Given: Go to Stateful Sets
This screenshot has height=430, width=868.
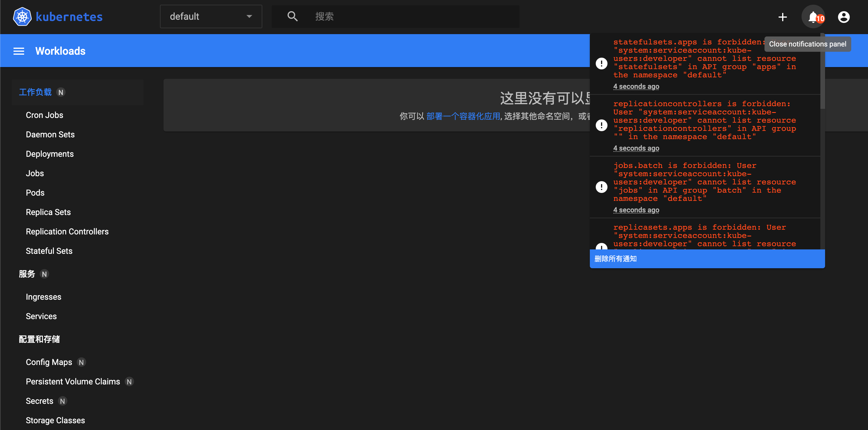Looking at the screenshot, I should [49, 251].
